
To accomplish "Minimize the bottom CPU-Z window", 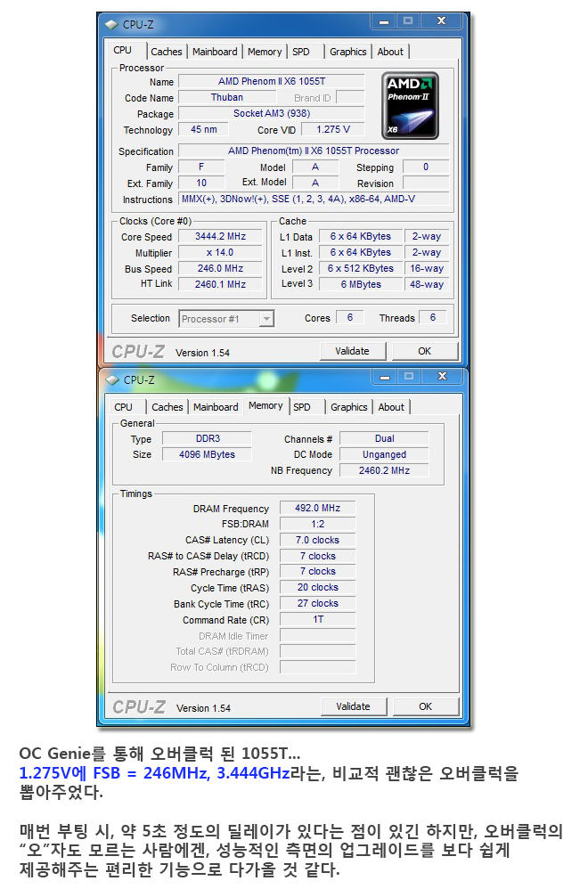I will [x=385, y=377].
